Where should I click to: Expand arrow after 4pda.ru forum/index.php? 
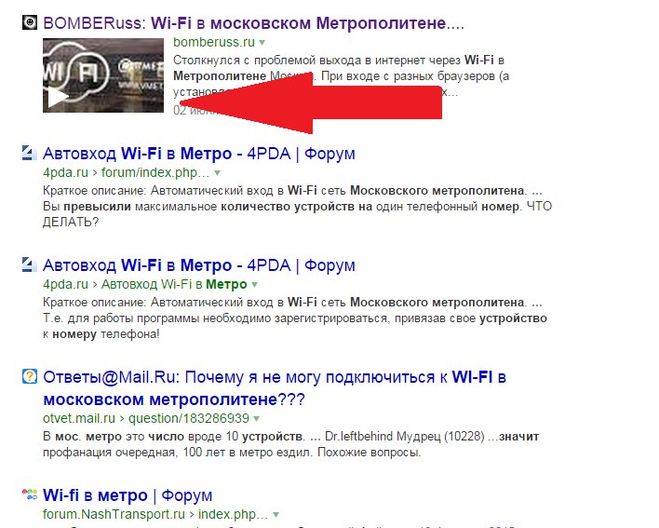coord(217,172)
